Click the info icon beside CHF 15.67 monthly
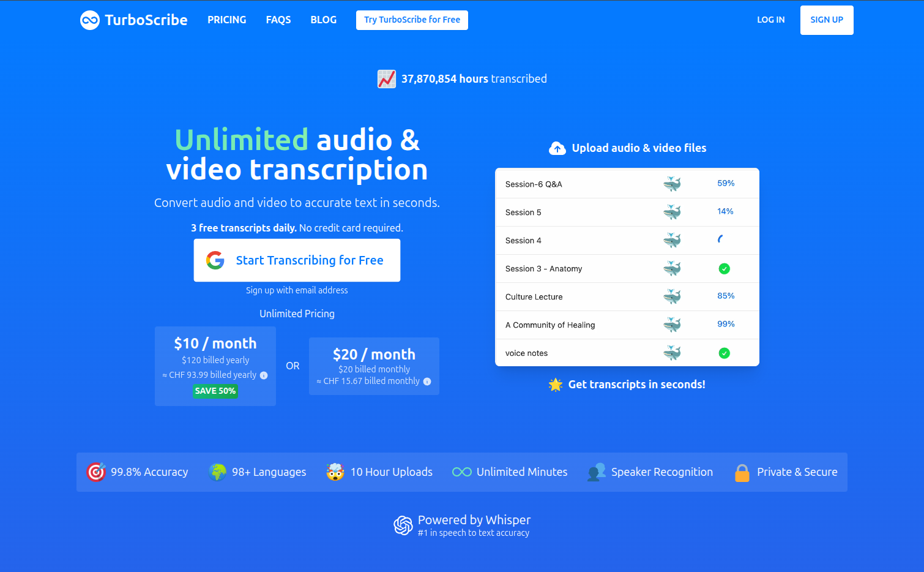The image size is (924, 572). click(427, 382)
